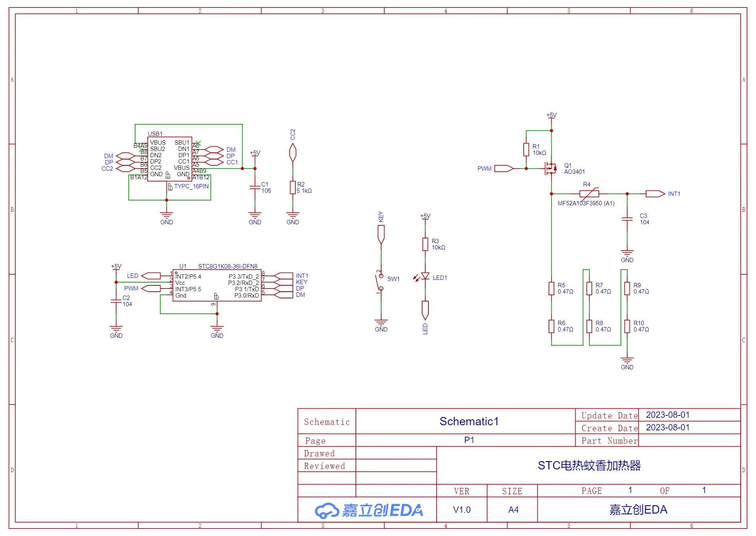Viewport: 756px width, 536px height.
Task: Click the 'TYPC_16PIN' part label
Action: [x=191, y=186]
